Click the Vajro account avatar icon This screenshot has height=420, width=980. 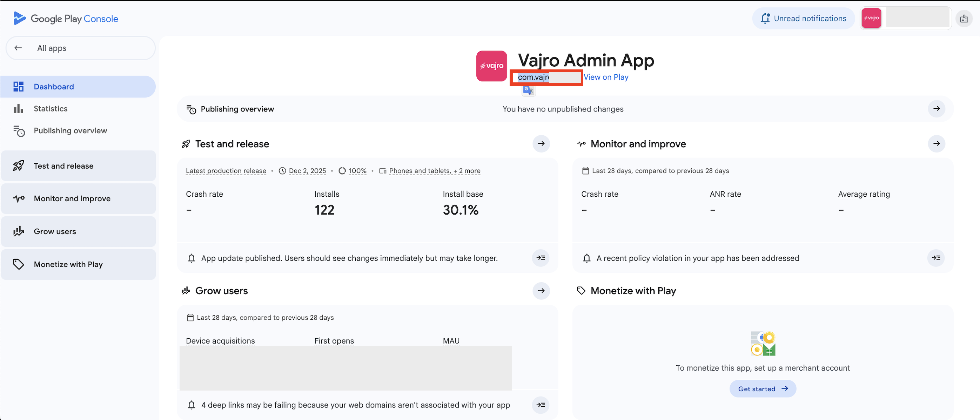(x=871, y=18)
